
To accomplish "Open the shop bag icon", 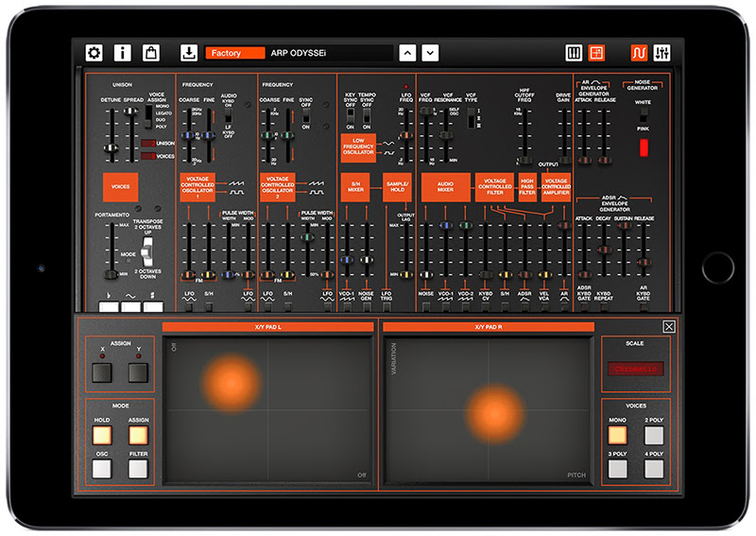I will tap(151, 53).
